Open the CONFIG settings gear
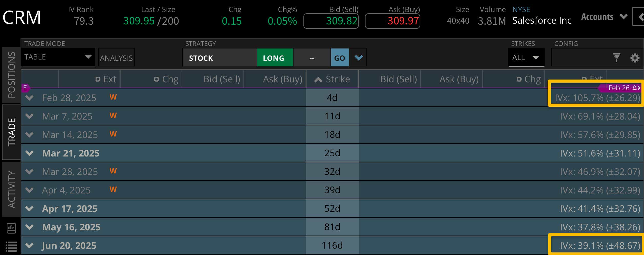 (x=635, y=58)
